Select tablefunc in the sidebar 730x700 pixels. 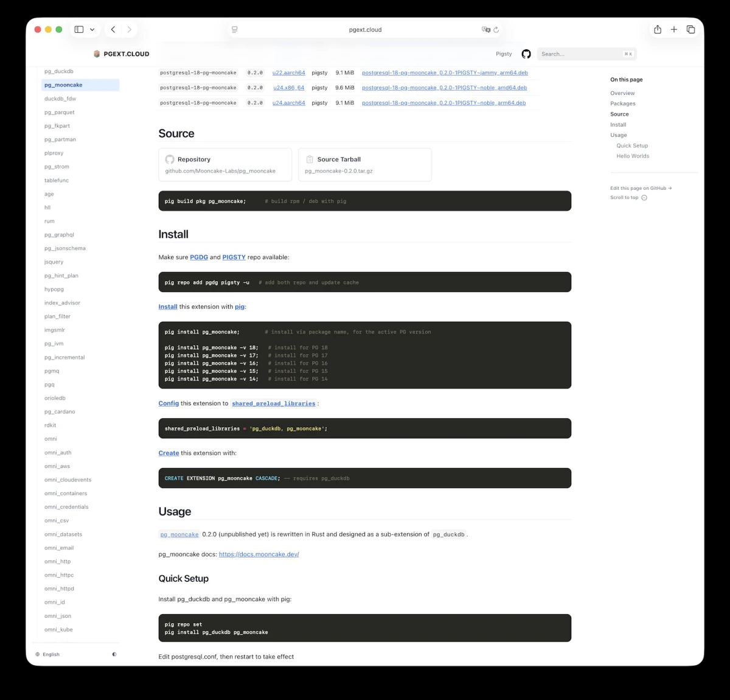57,180
